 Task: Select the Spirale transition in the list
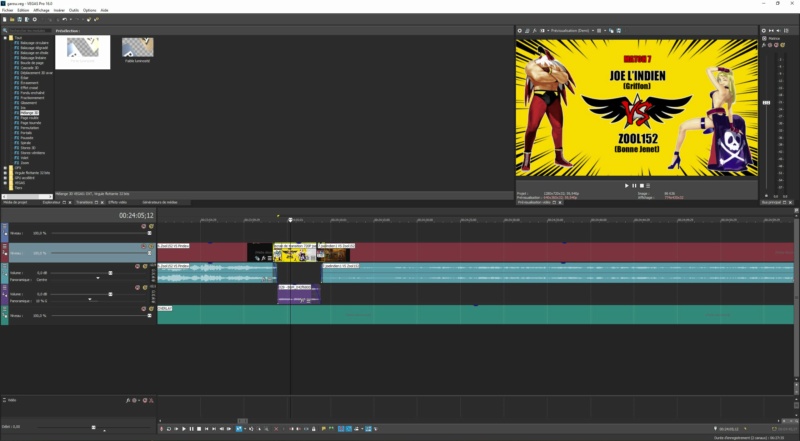(26, 143)
